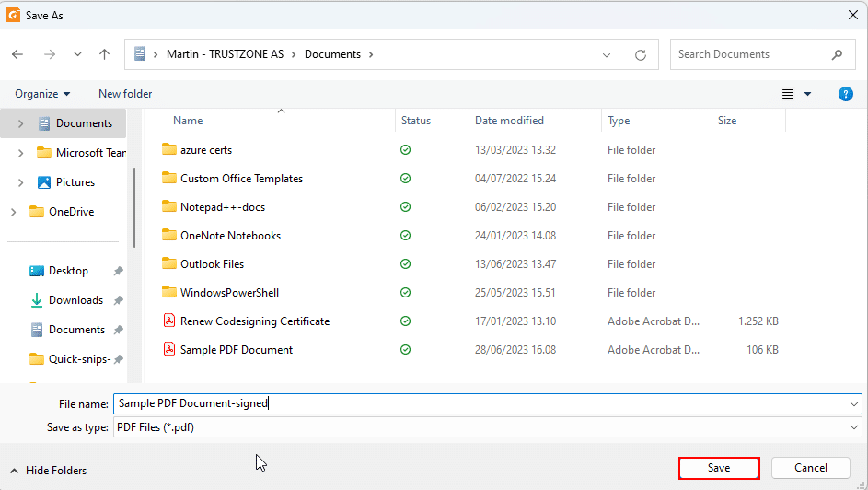Select WindowsPowerShell folder icon
The height and width of the screenshot is (490, 868).
(x=168, y=292)
